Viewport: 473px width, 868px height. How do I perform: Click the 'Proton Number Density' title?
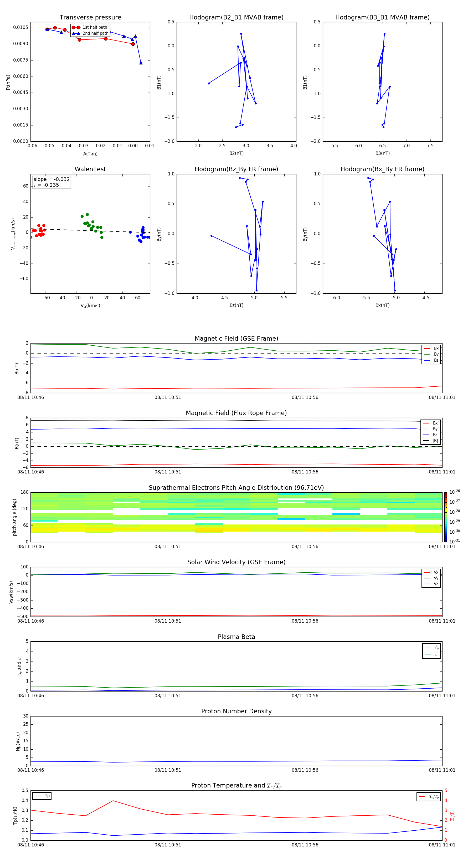pos(236,711)
